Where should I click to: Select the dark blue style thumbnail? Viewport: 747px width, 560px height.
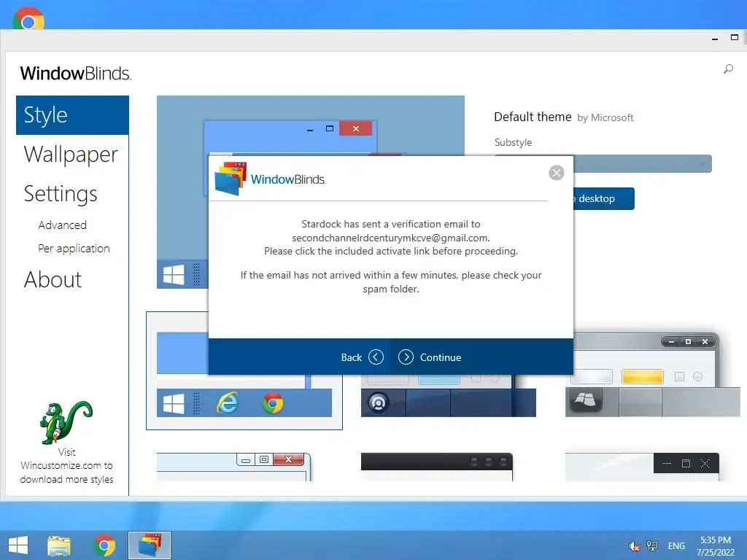tap(449, 396)
